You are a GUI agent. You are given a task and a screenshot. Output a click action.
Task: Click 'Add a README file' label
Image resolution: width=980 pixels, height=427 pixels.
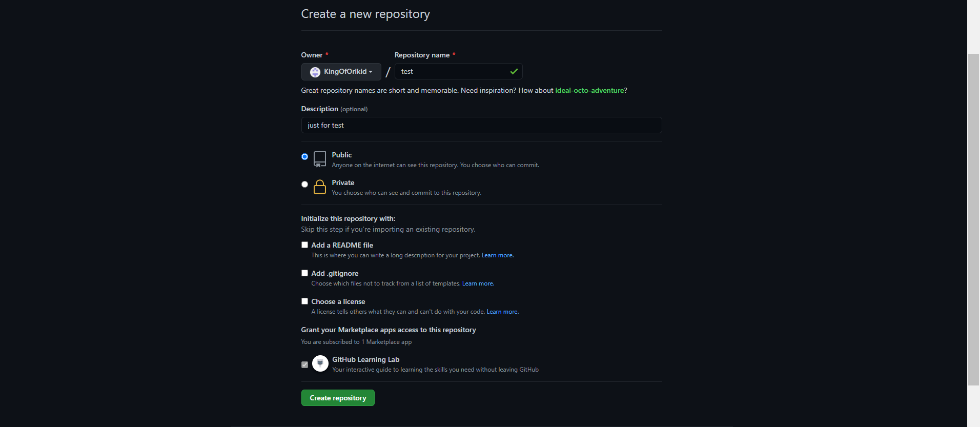point(342,245)
